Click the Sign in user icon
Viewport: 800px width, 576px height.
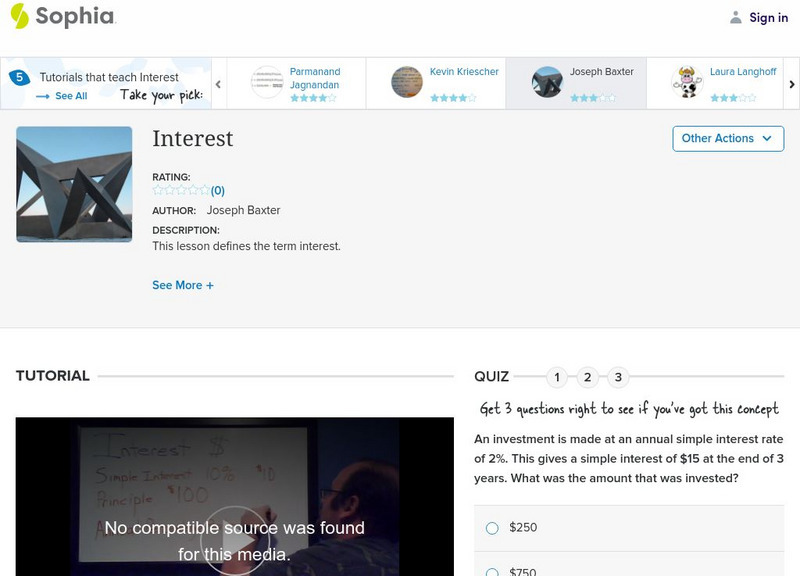point(735,17)
